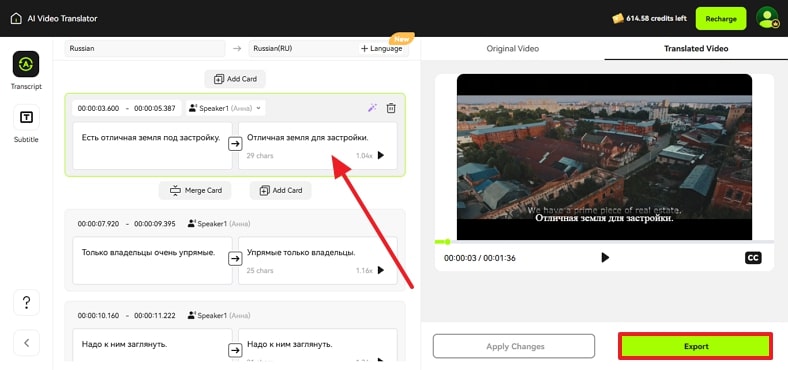Open the user profile avatar
Viewport: 788px width, 370px height.
(767, 19)
